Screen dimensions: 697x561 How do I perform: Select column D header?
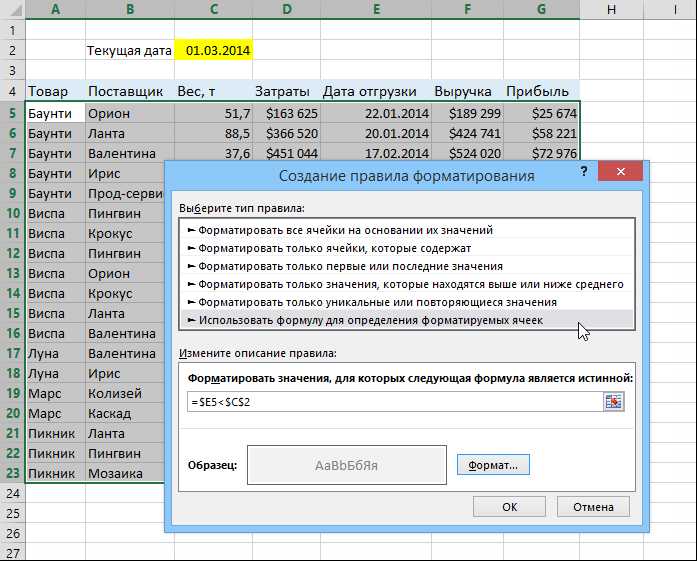287,9
